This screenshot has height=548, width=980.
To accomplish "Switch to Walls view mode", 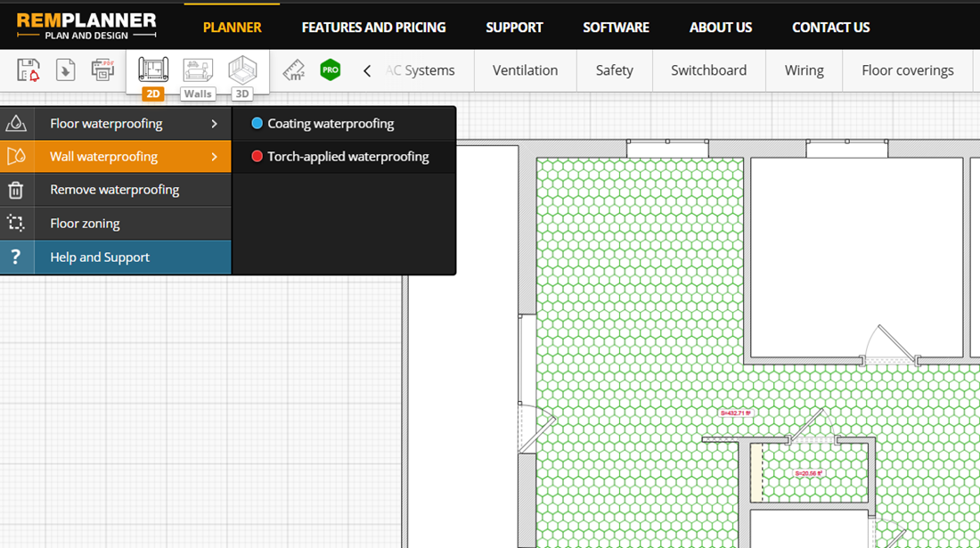I will pos(198,75).
